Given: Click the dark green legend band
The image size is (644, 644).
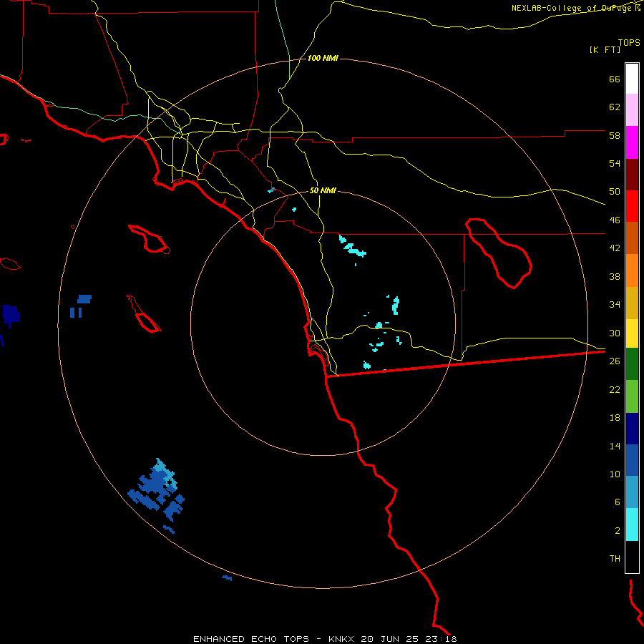Looking at the screenshot, I should [632, 364].
